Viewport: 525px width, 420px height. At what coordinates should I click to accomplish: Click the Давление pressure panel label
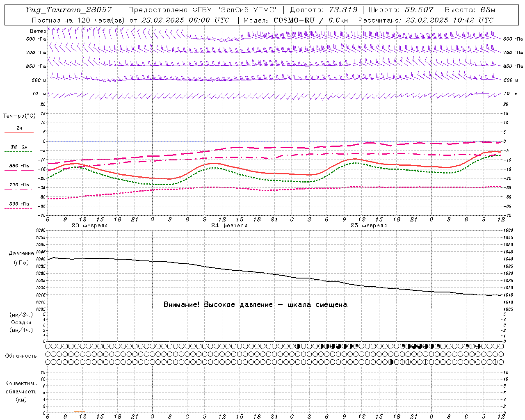click(x=21, y=253)
